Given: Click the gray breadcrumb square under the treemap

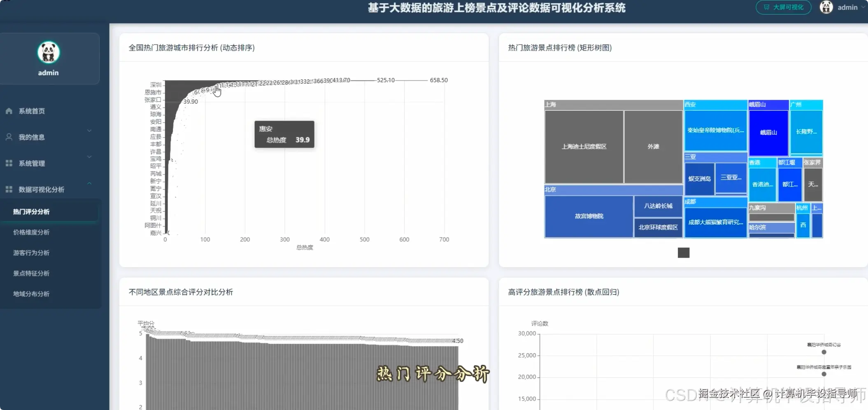Looking at the screenshot, I should [683, 253].
